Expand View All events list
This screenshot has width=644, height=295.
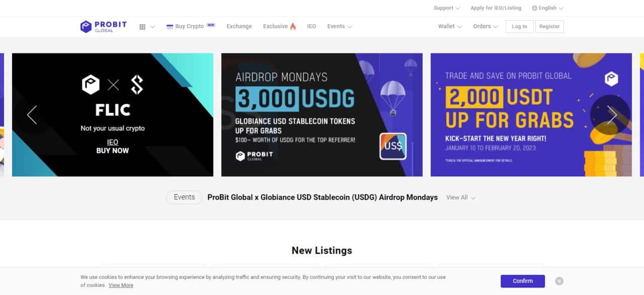tap(461, 198)
